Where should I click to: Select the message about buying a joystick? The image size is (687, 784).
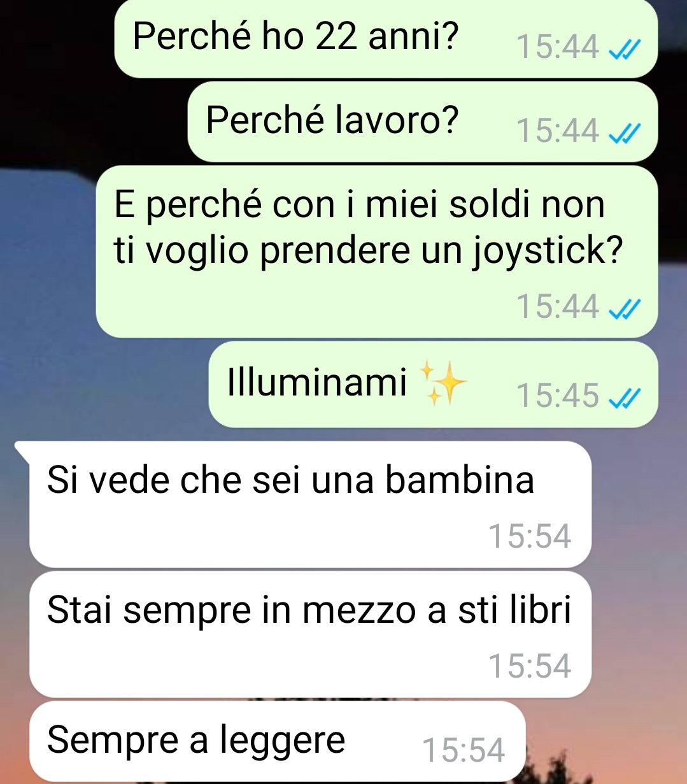377,252
